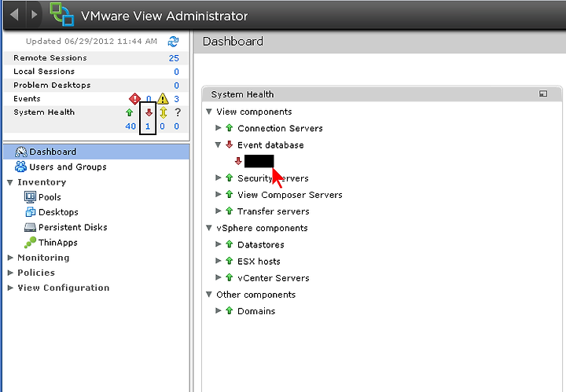566x392 pixels.
Task: Click the forward navigation arrow
Action: [35, 14]
